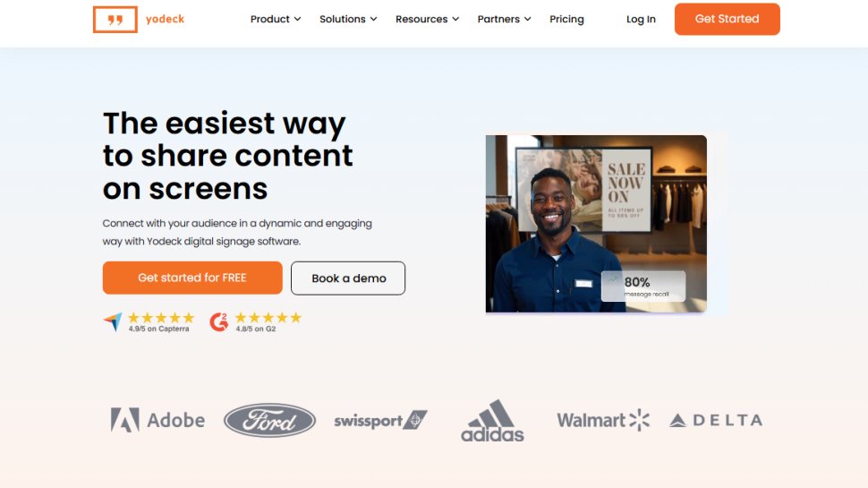
Task: Click the Ford oval logo
Action: coord(269,421)
